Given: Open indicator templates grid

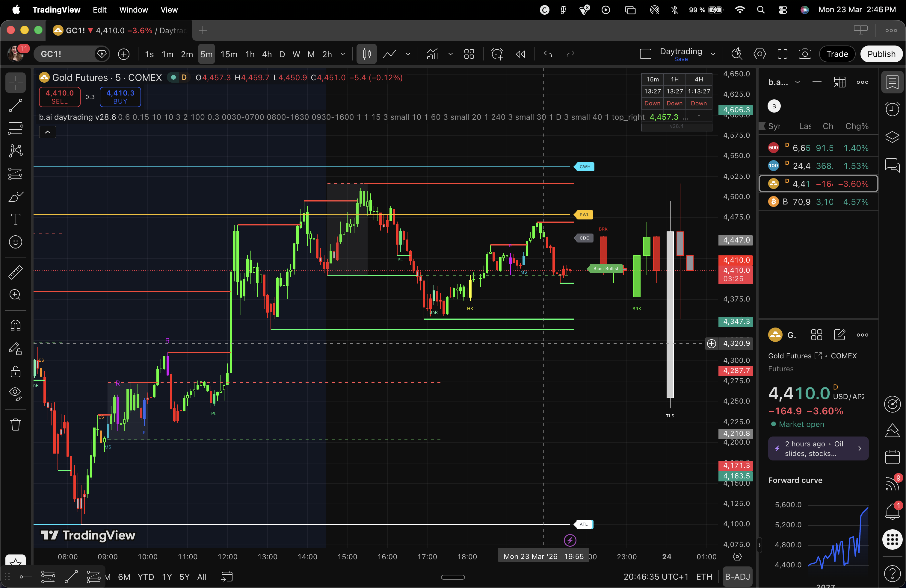Looking at the screenshot, I should coord(469,54).
